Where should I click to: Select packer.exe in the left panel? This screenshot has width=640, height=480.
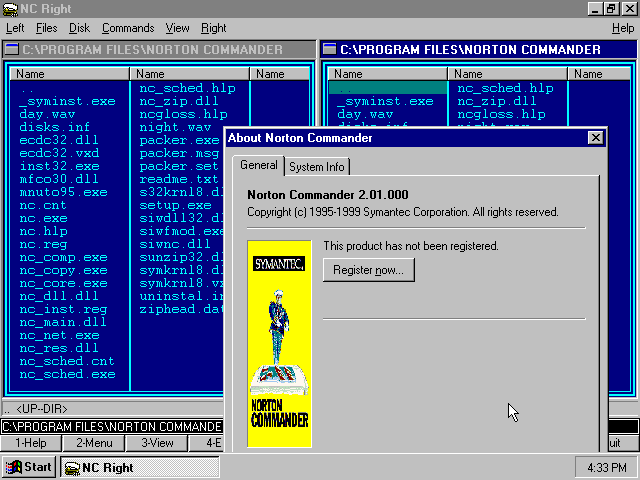click(180, 140)
